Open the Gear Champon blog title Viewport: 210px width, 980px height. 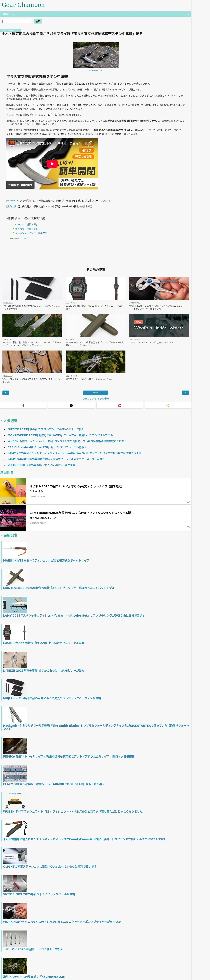coord(23,5)
